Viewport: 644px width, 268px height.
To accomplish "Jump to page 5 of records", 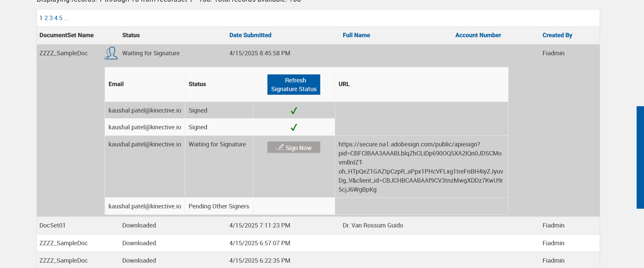I will (61, 18).
